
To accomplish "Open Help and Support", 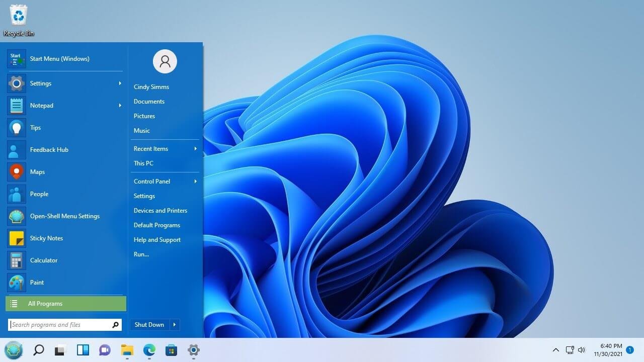I will (157, 239).
